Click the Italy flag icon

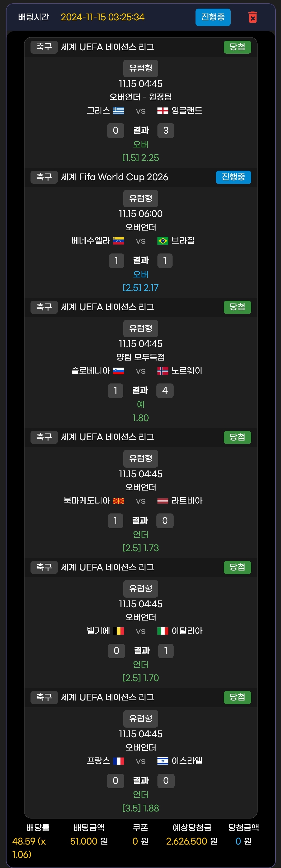(x=163, y=631)
